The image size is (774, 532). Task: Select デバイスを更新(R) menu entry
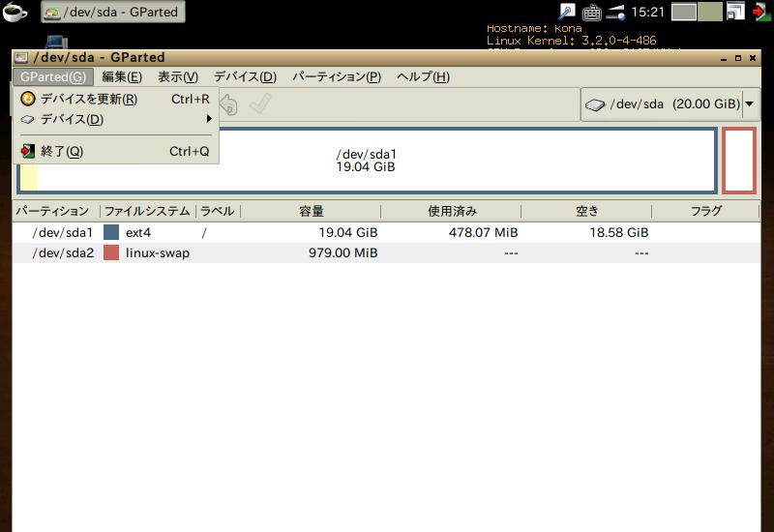[115, 100]
